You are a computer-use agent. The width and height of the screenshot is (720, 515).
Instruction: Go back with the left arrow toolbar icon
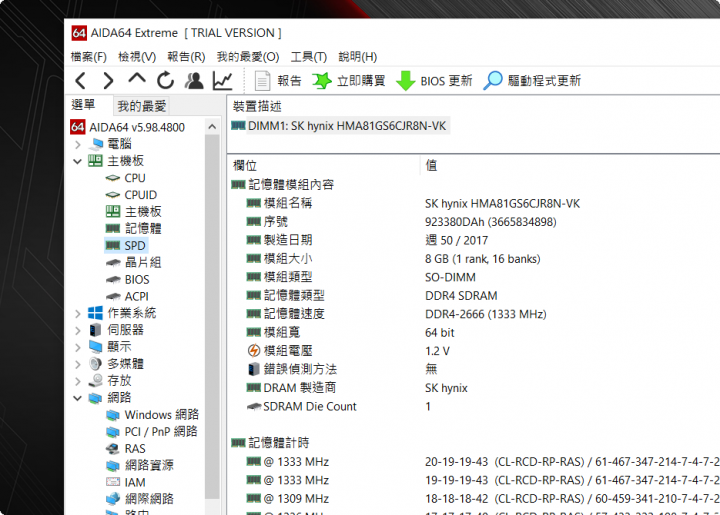81,81
